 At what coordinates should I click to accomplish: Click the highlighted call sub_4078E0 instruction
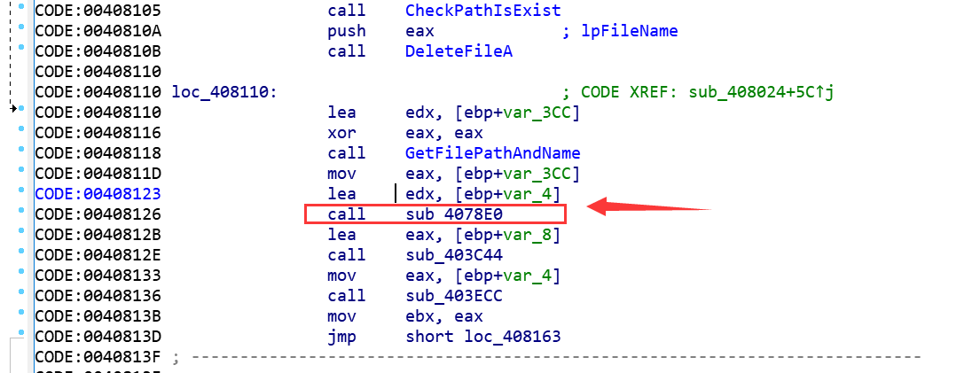click(x=435, y=214)
